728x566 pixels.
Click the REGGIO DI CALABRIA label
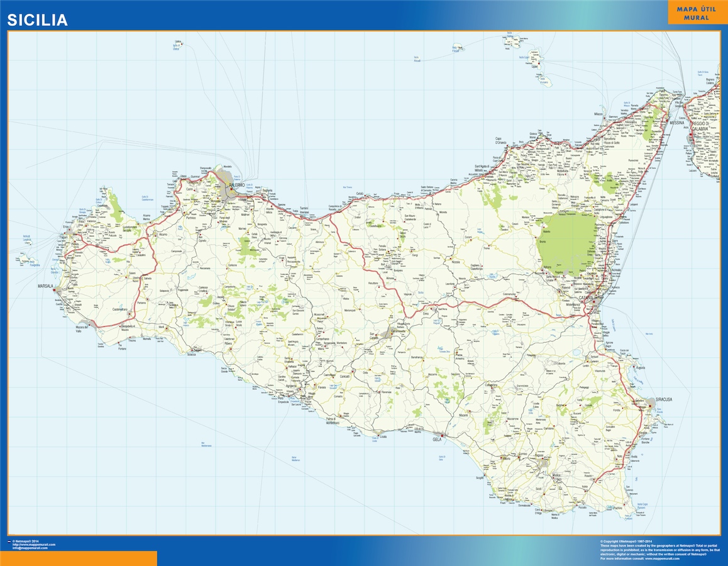pos(700,126)
